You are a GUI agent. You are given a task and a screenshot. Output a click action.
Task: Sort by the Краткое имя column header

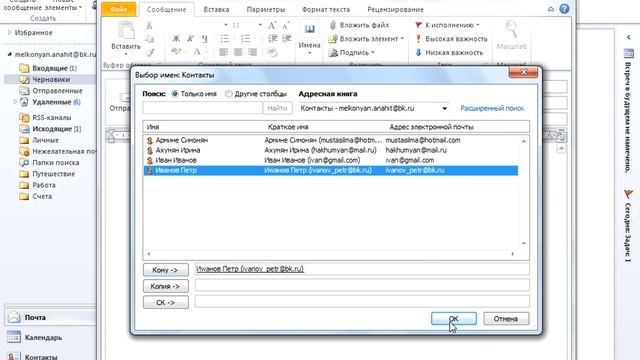tap(288, 127)
